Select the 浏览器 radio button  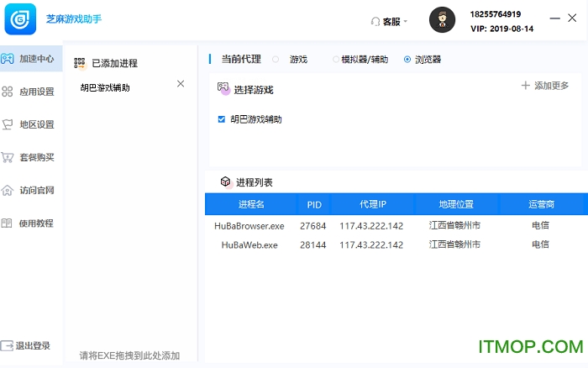pyautogui.click(x=407, y=60)
